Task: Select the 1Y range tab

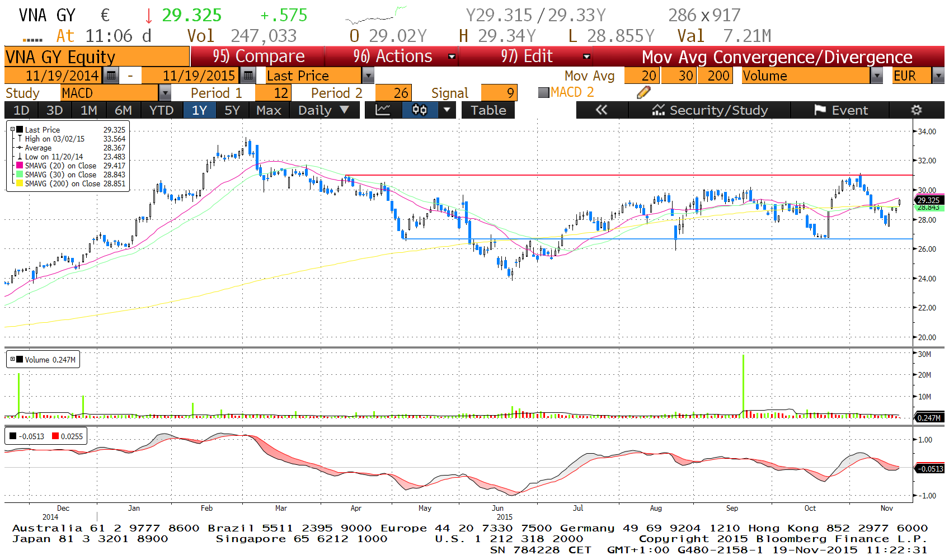Action: pos(200,110)
